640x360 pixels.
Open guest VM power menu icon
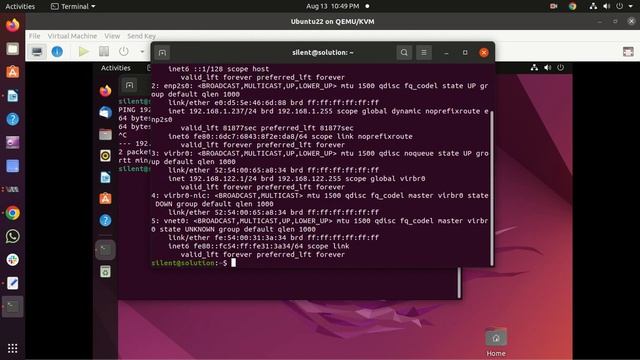click(560, 68)
